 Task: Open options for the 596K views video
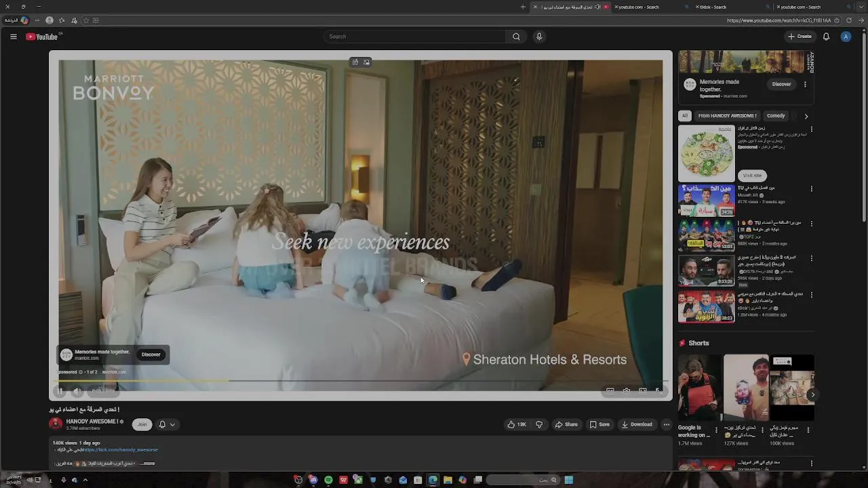click(812, 258)
